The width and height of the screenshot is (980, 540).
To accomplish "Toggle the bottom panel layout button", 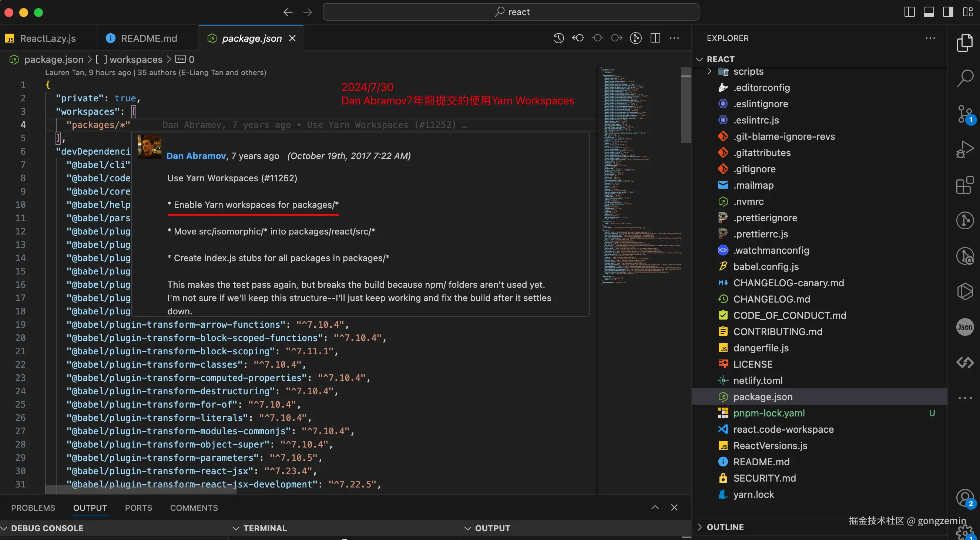I will (929, 12).
